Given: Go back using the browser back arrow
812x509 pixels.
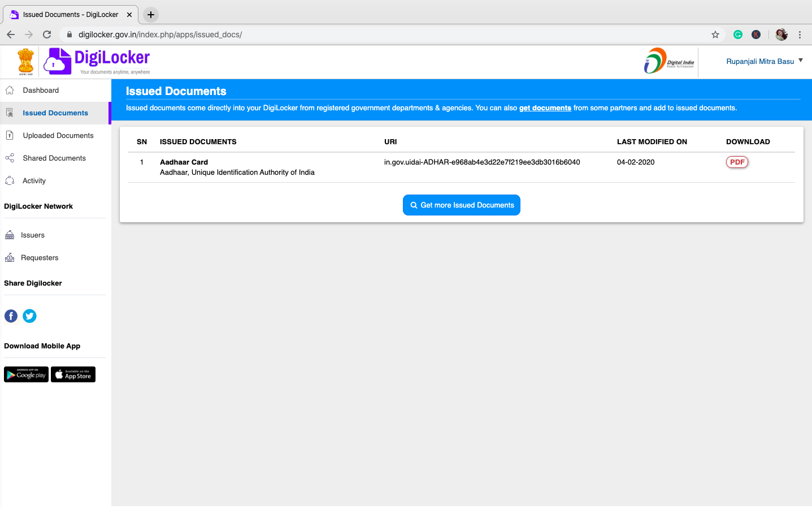Looking at the screenshot, I should tap(11, 34).
